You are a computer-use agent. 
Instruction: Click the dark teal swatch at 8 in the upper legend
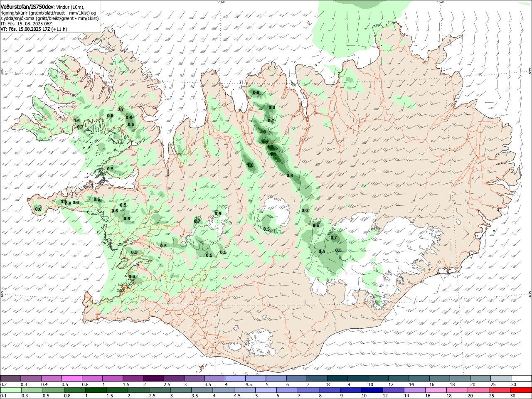(337, 379)
